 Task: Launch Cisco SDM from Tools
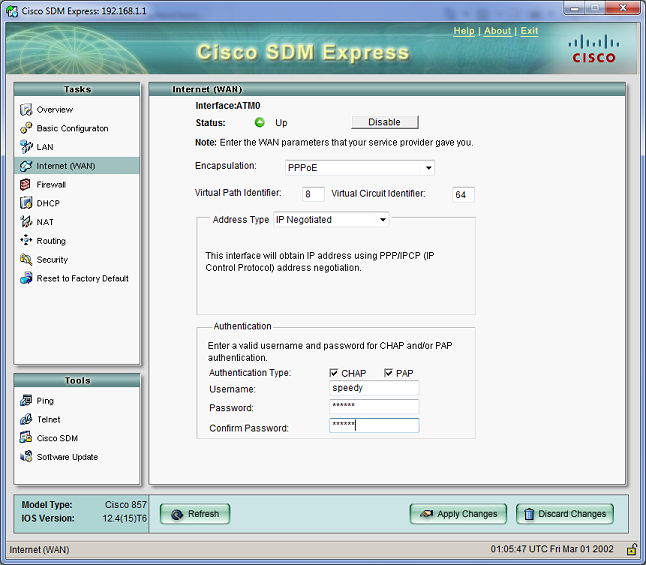[57, 438]
